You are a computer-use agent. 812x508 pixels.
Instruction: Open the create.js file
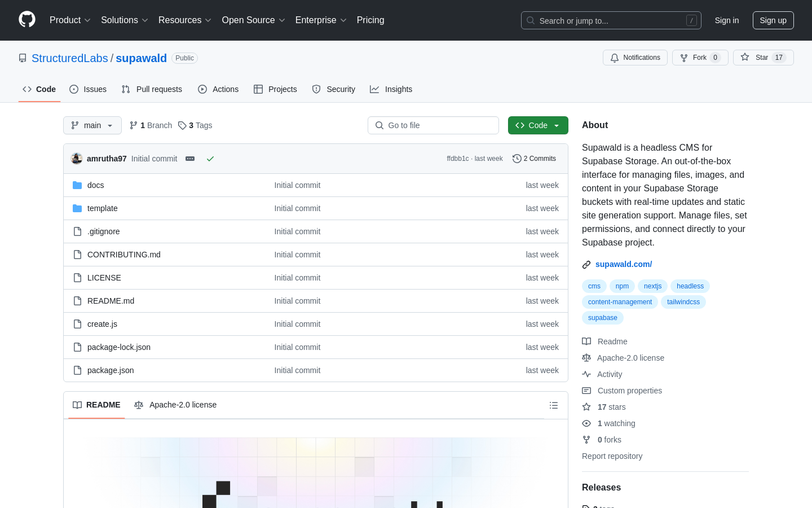(103, 324)
